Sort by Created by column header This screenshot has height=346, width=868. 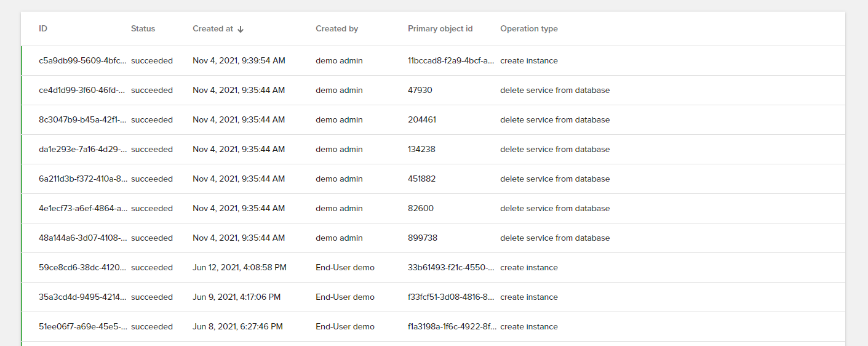[x=336, y=29]
